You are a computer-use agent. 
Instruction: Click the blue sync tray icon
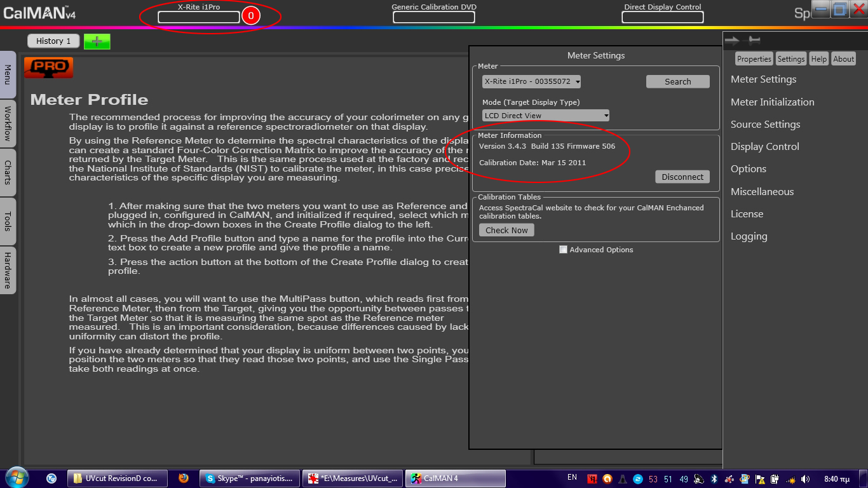tap(637, 479)
